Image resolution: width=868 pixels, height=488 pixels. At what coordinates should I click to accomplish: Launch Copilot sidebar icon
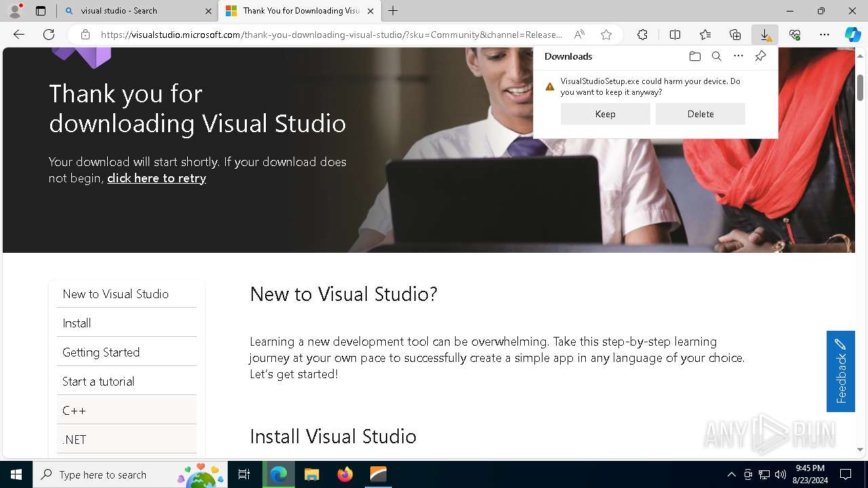pyautogui.click(x=852, y=35)
